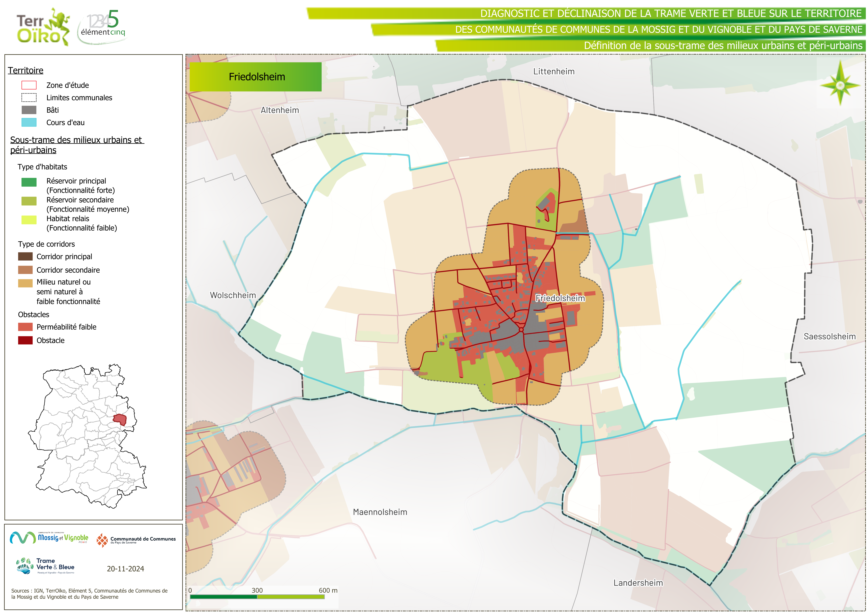Image resolution: width=868 pixels, height=614 pixels.
Task: Click the Zone d'étude red outline symbol
Action: [29, 85]
